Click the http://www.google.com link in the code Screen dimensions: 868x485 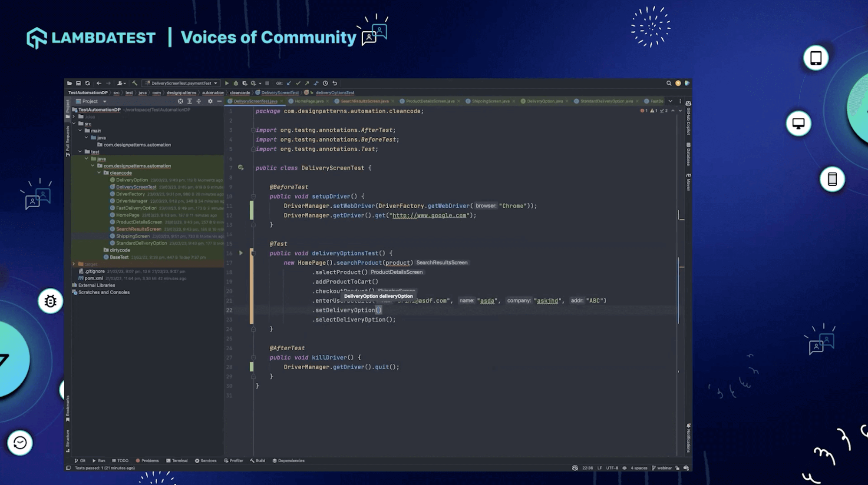coord(429,216)
